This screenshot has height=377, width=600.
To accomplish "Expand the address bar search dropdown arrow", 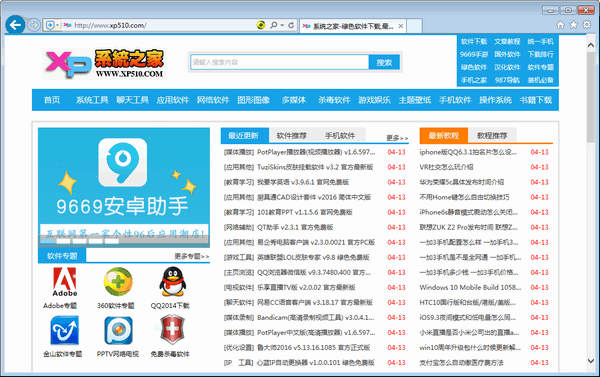I will (282, 25).
